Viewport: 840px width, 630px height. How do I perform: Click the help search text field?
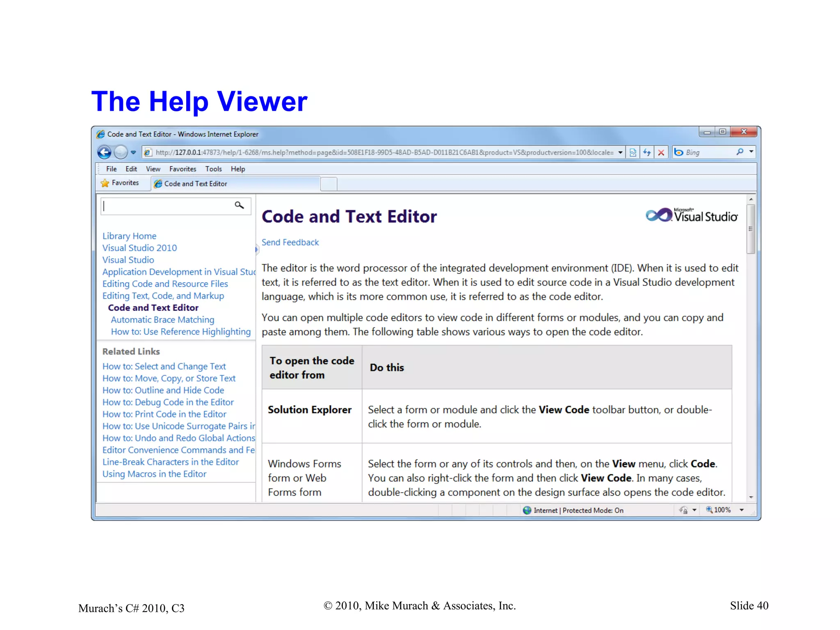pyautogui.click(x=168, y=206)
